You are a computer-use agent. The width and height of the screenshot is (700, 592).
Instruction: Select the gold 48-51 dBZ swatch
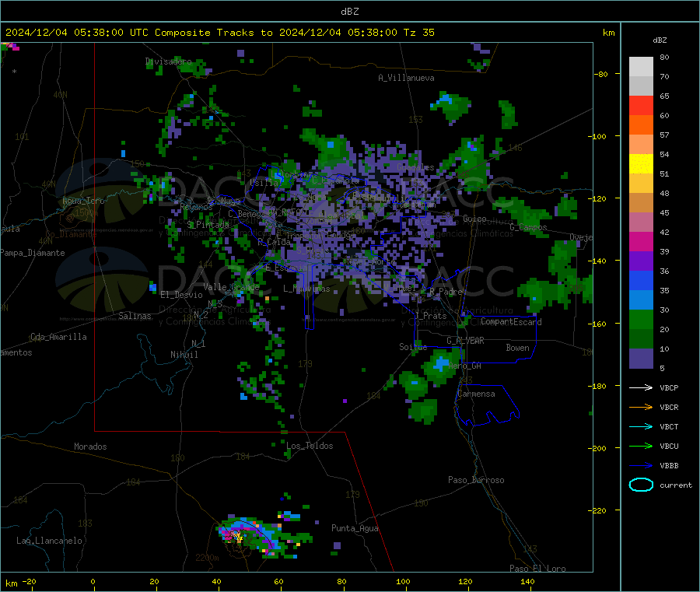tap(641, 183)
